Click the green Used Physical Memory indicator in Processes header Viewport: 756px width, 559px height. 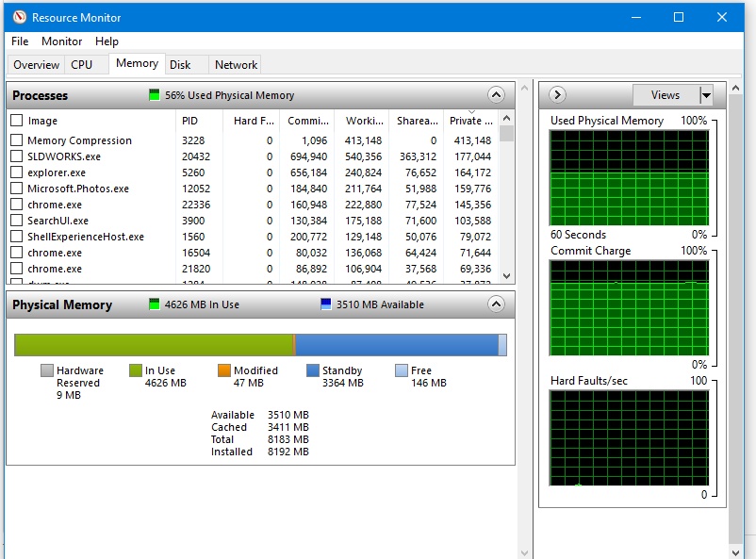[x=154, y=95]
